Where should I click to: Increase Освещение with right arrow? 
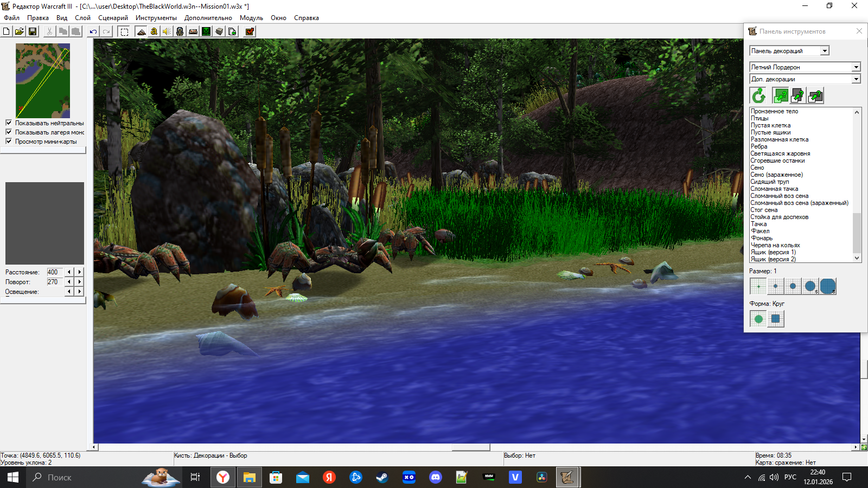(80, 292)
